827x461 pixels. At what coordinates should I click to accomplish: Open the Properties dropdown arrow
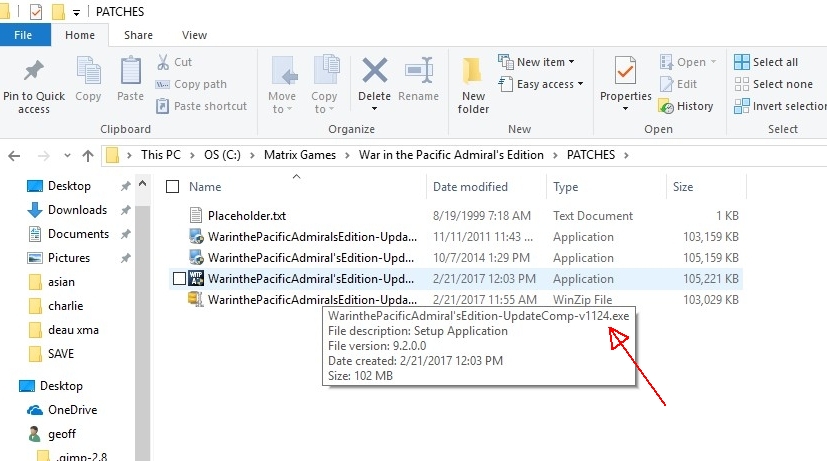coord(626,109)
